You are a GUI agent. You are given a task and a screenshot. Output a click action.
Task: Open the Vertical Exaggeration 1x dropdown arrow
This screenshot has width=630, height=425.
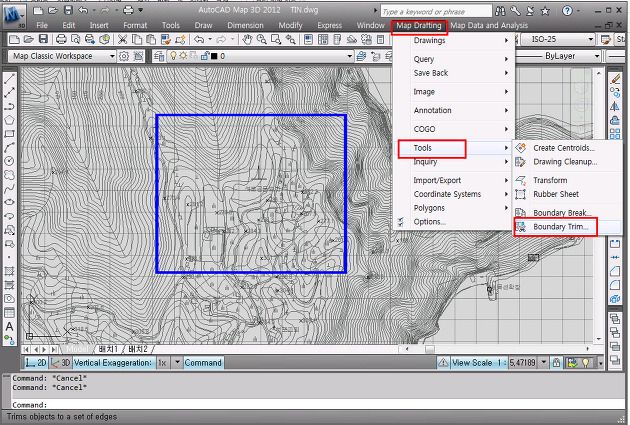[177, 363]
